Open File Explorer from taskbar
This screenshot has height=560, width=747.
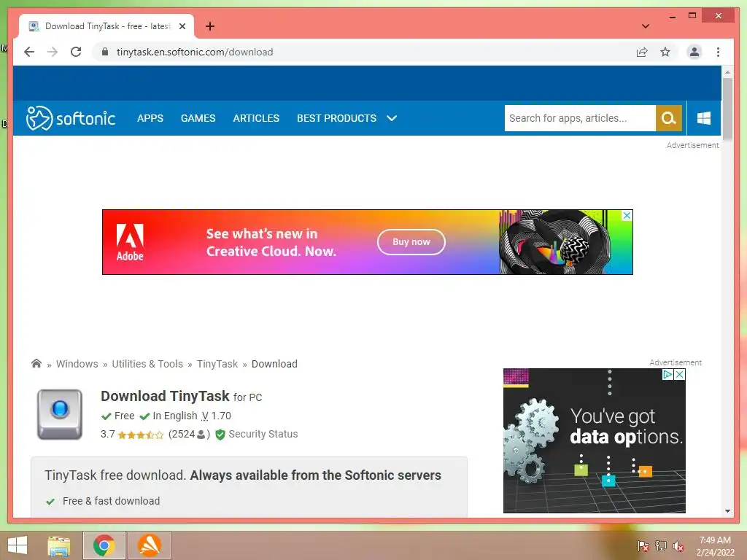pos(59,545)
